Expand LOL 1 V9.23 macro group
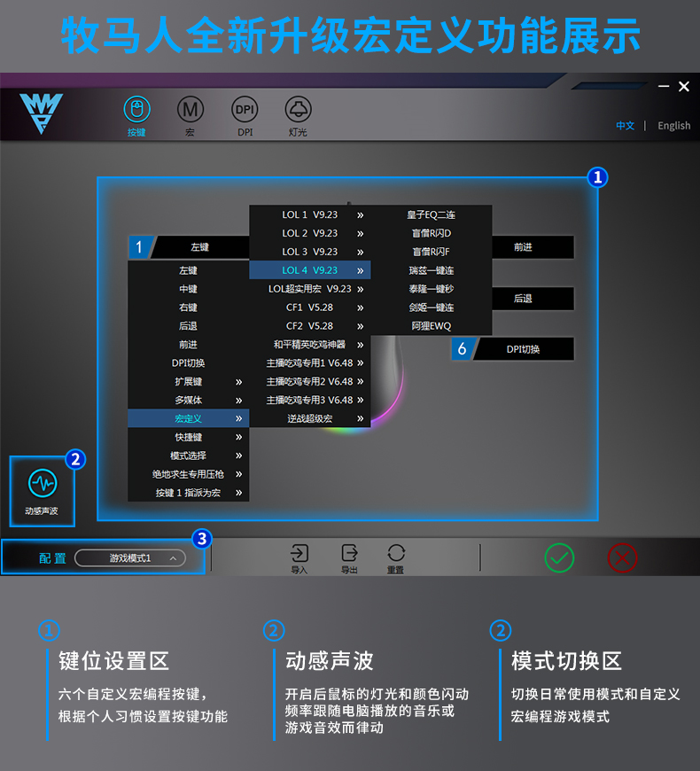The image size is (700, 771). (310, 214)
